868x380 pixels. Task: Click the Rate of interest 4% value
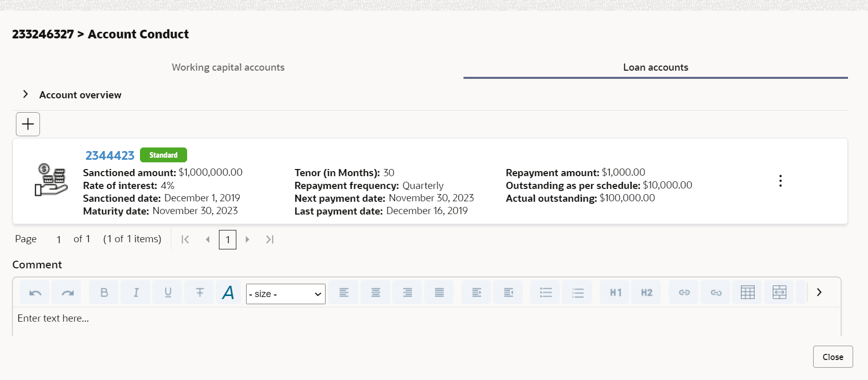[x=167, y=185]
